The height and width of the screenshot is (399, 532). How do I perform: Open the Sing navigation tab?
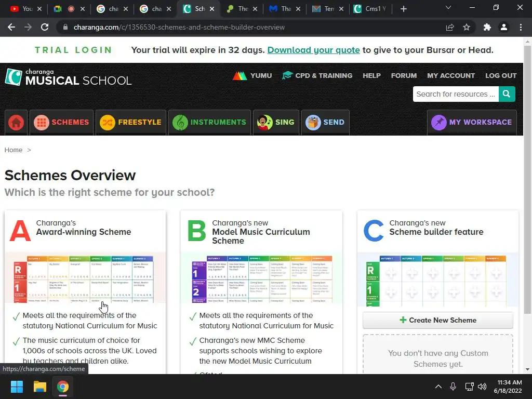276,123
